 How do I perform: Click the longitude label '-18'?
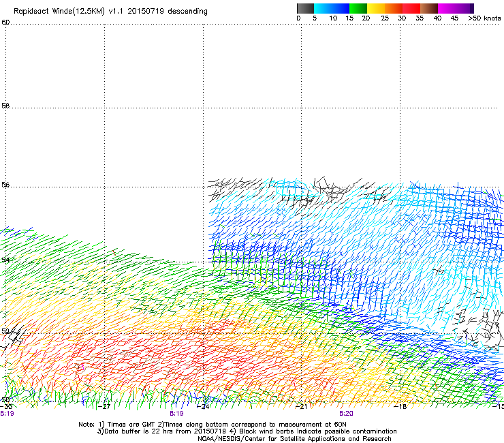tap(400, 407)
